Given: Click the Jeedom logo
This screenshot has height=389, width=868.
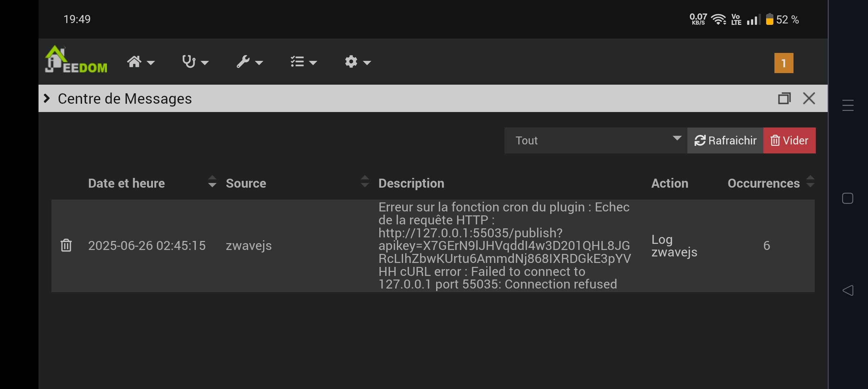Looking at the screenshot, I should pyautogui.click(x=76, y=60).
